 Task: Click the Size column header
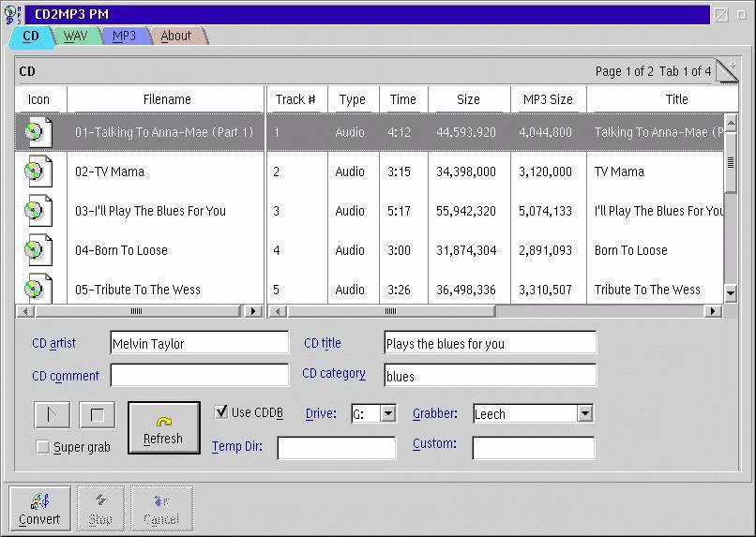(469, 99)
